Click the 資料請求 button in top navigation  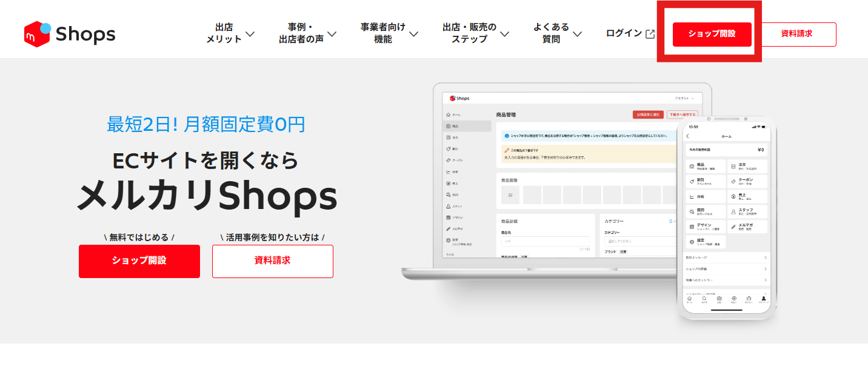(x=797, y=34)
